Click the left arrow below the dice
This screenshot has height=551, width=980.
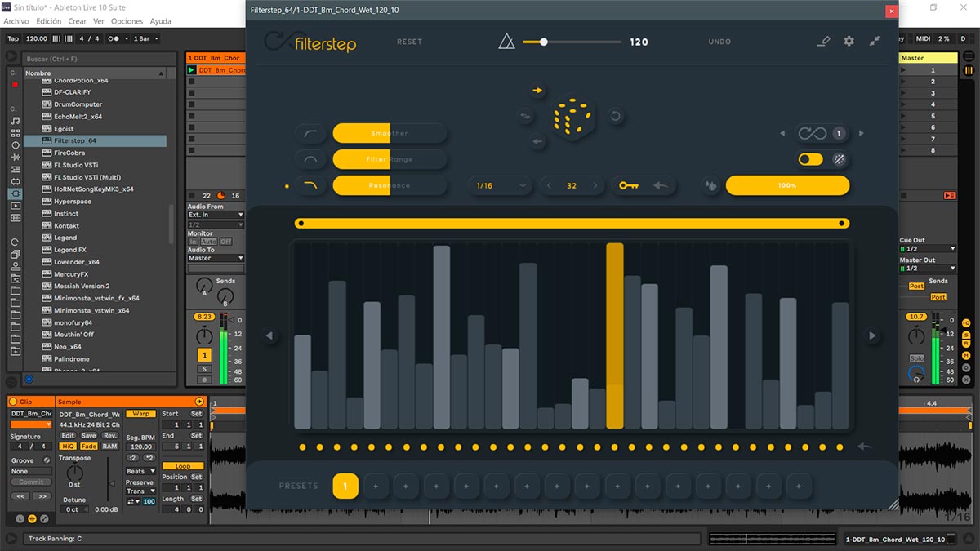(537, 142)
